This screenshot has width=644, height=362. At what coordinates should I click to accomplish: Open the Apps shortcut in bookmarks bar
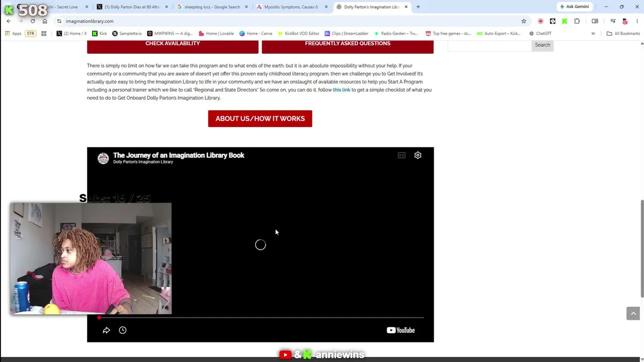[14, 34]
